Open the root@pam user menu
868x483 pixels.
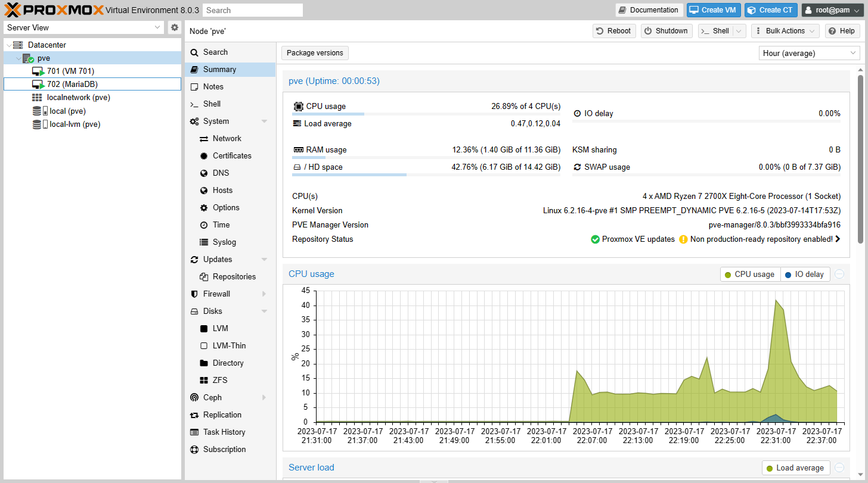pyautogui.click(x=831, y=10)
